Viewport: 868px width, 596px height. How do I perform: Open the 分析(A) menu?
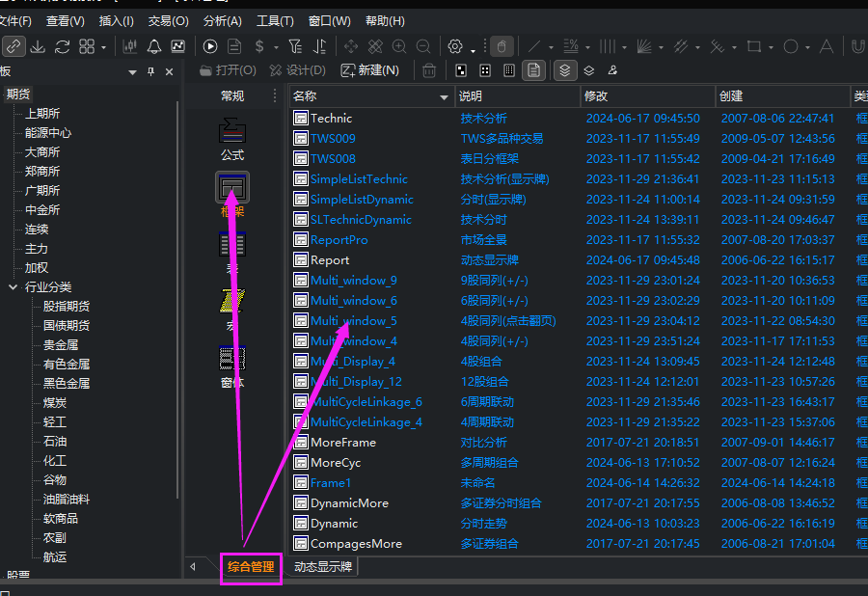(222, 21)
